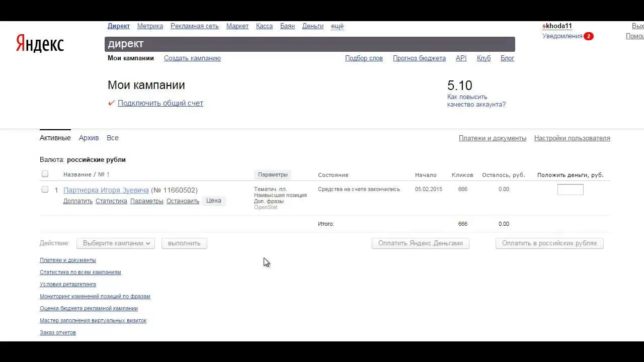
Task: Open Баян in top navigation
Action: pos(287,26)
